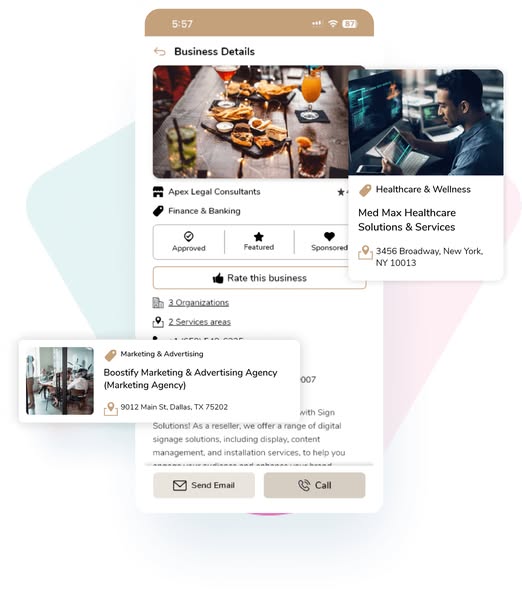The width and height of the screenshot is (522, 600).
Task: Click the tag icon next to Marketing & Advertising
Action: pyautogui.click(x=111, y=355)
